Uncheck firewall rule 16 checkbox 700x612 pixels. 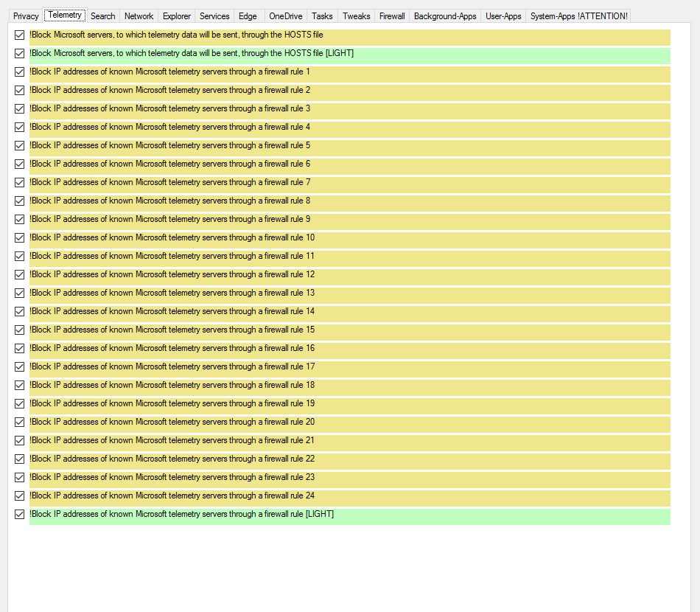(19, 349)
